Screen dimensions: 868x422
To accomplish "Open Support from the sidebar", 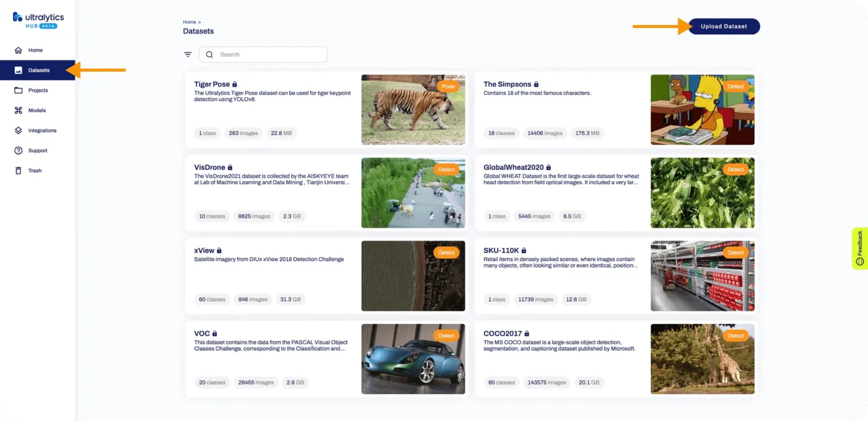I will [37, 151].
